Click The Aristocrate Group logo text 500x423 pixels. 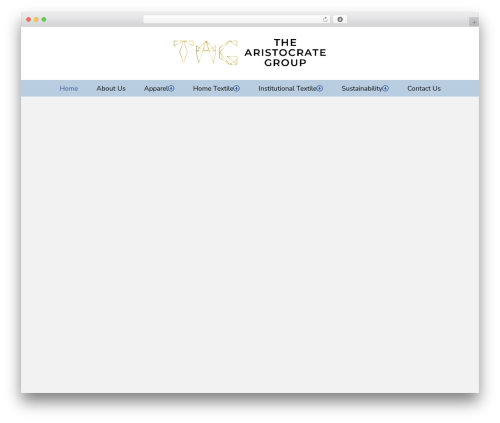coord(285,53)
